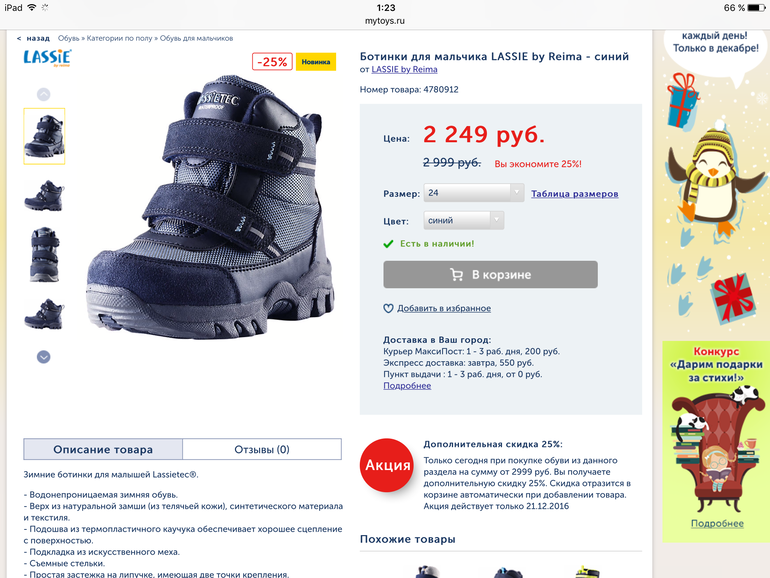770x578 pixels.
Task: Switch to the Описание товара tab
Action: point(103,449)
